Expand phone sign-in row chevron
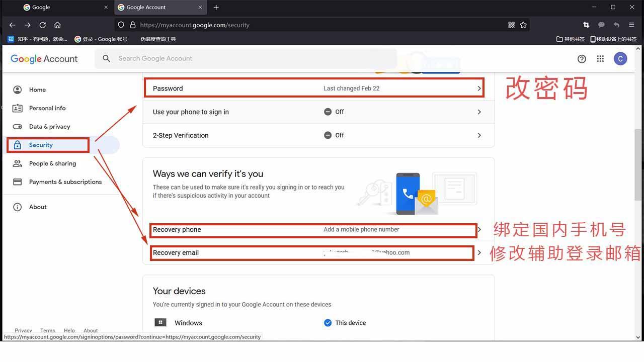 pyautogui.click(x=479, y=112)
